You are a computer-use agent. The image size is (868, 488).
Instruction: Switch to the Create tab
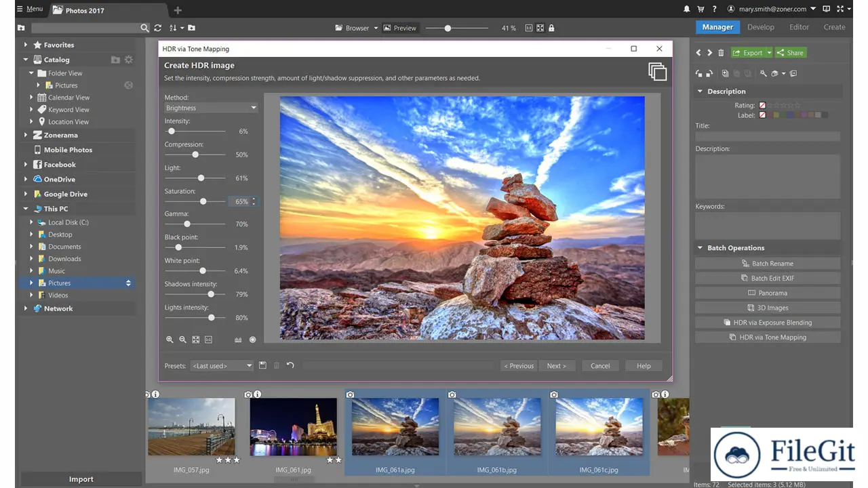point(834,27)
